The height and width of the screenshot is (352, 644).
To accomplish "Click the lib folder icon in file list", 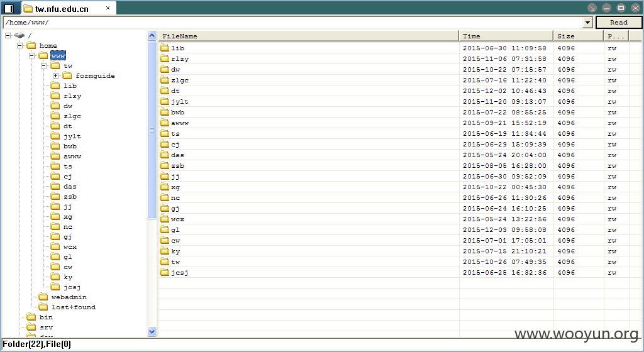I will click(x=165, y=48).
